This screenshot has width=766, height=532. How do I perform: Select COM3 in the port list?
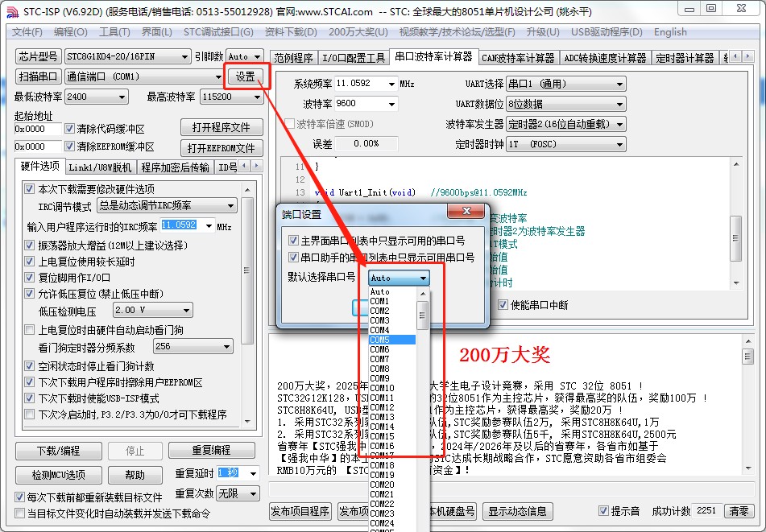point(392,320)
